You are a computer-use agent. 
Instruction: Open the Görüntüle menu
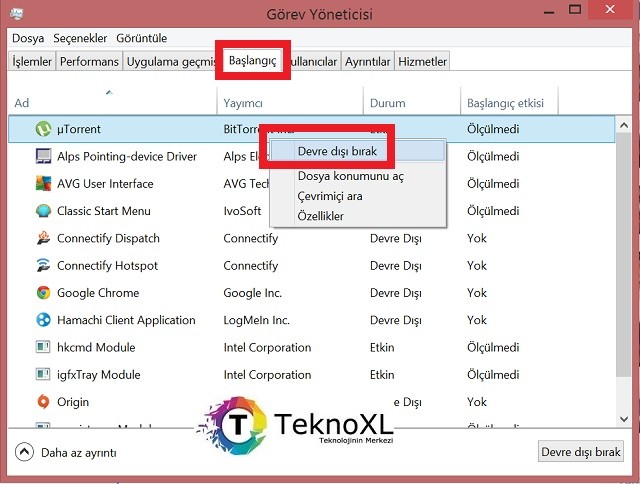(142, 38)
